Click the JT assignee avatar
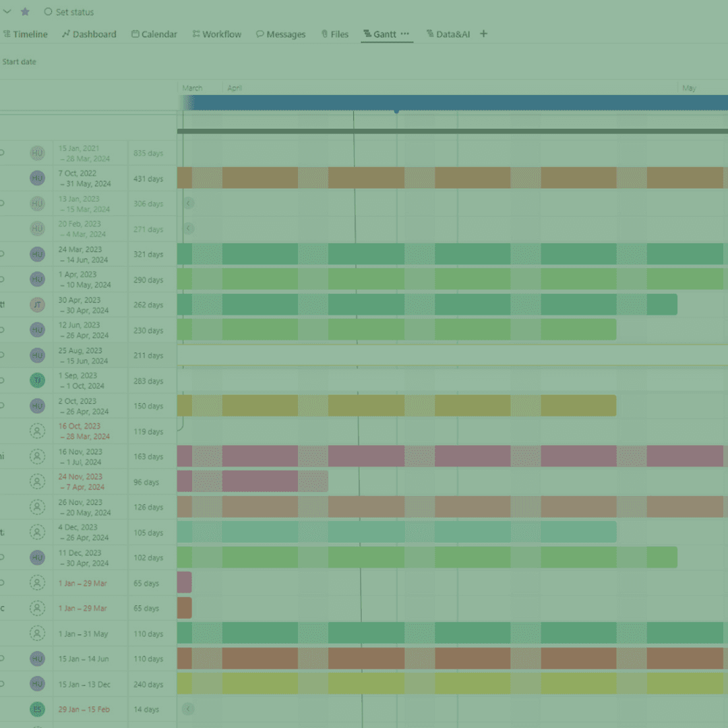This screenshot has width=728, height=728. coord(37,305)
